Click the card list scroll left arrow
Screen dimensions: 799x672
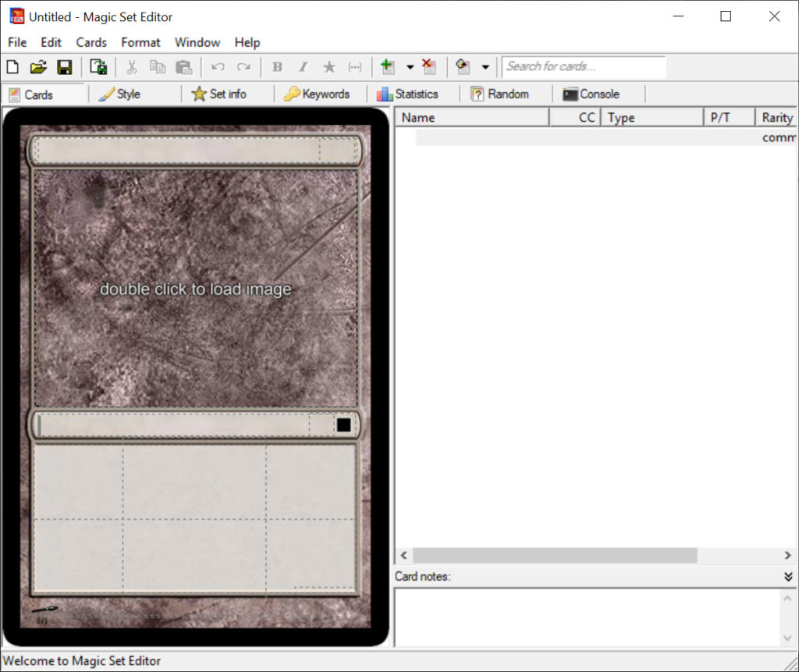coord(404,555)
